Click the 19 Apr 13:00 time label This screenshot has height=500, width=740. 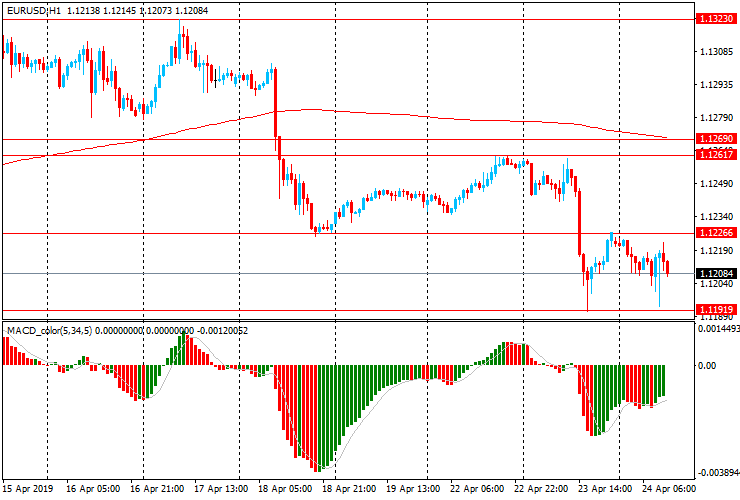[413, 489]
